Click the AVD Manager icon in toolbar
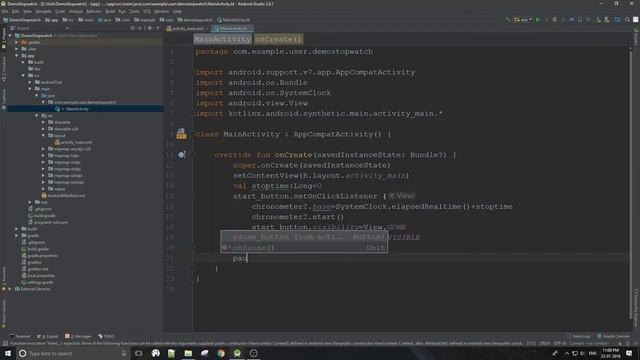 point(598,20)
